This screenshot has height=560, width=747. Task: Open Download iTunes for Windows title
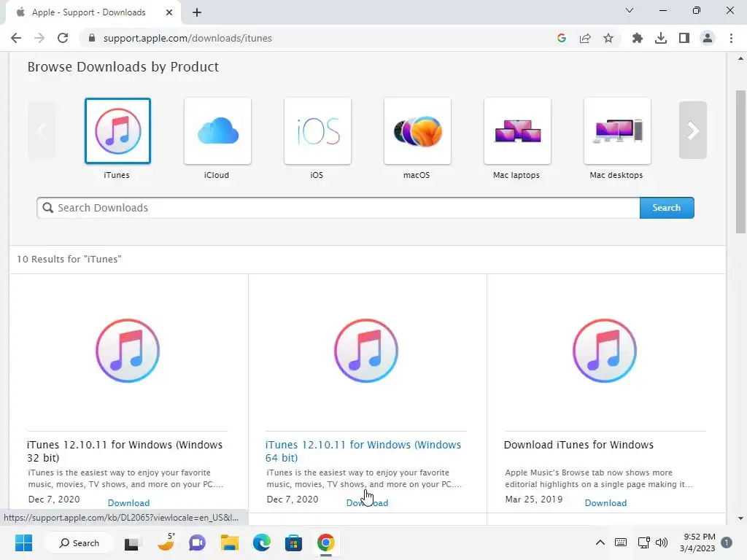(578, 445)
